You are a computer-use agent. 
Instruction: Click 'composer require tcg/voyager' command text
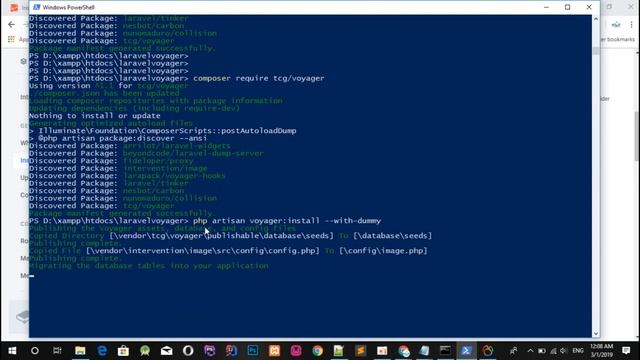pyautogui.click(x=259, y=78)
